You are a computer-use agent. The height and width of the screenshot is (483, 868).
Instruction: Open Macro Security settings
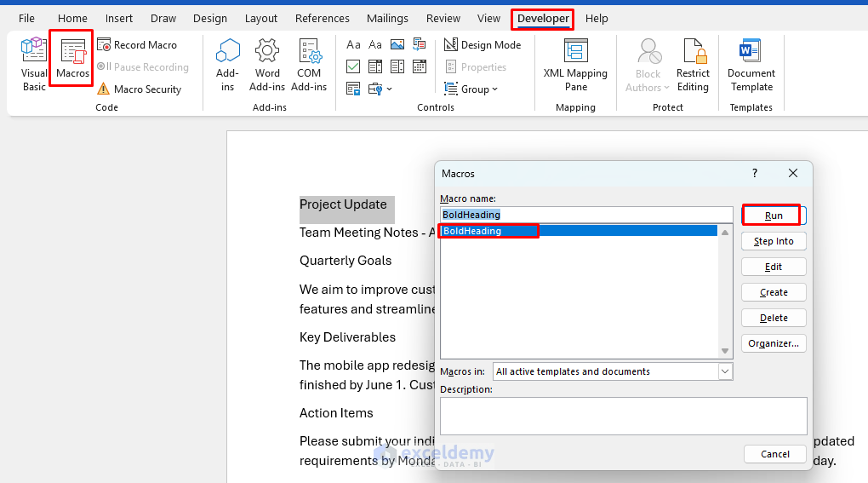[139, 89]
